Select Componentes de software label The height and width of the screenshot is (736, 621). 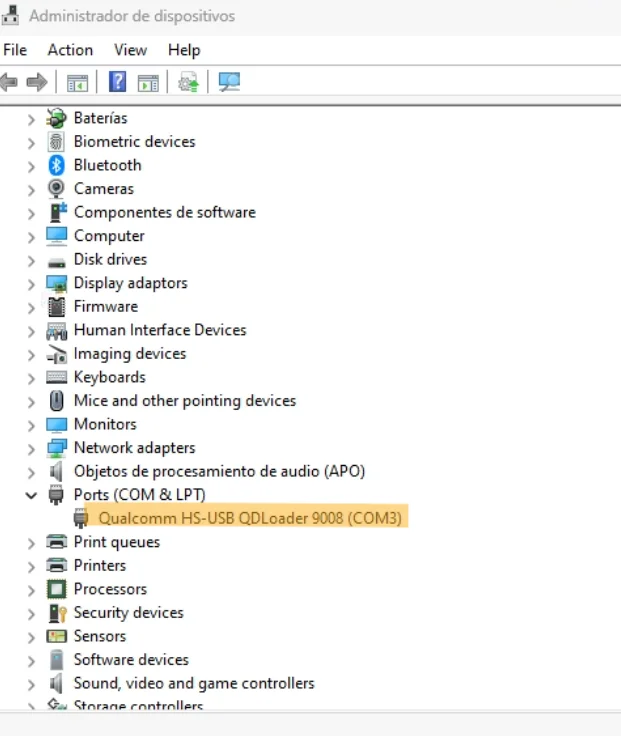(165, 212)
